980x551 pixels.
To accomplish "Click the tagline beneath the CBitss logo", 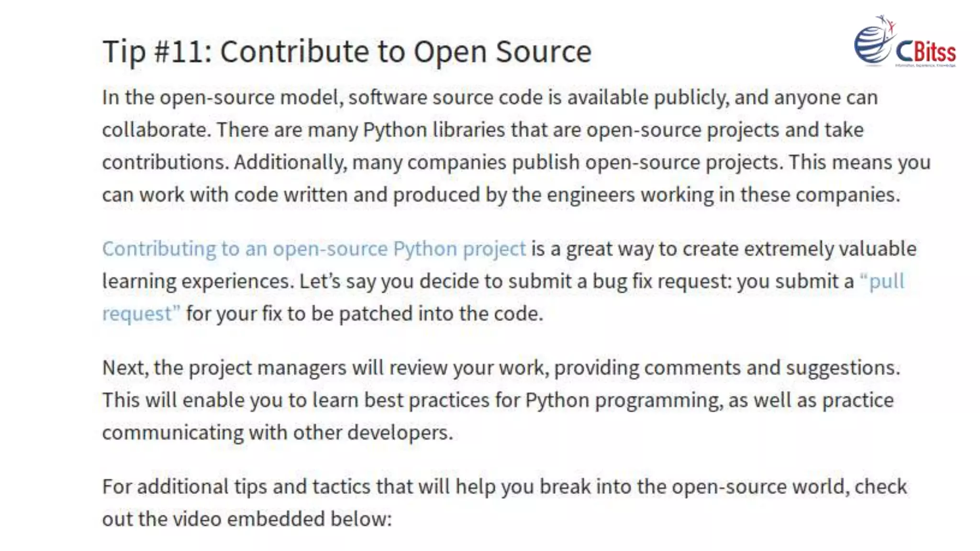I will [925, 65].
